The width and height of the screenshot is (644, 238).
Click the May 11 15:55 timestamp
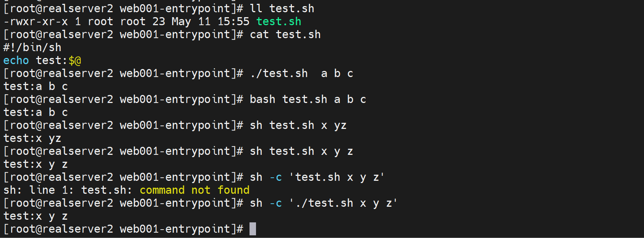[210, 22]
